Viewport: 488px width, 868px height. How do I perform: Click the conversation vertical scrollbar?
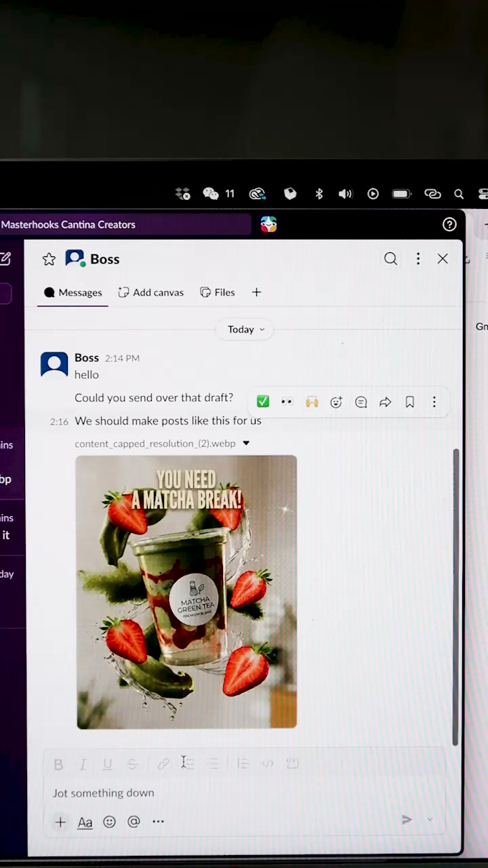pos(456,597)
